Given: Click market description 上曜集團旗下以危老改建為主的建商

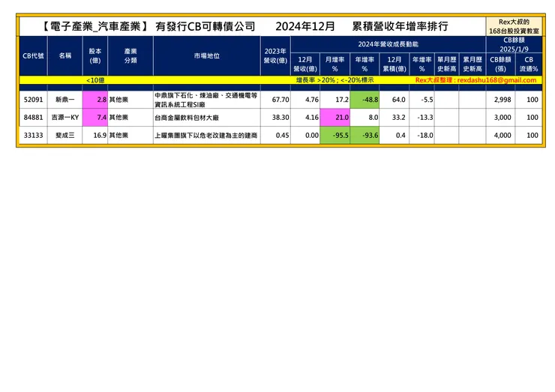Looking at the screenshot, I should coord(206,135).
